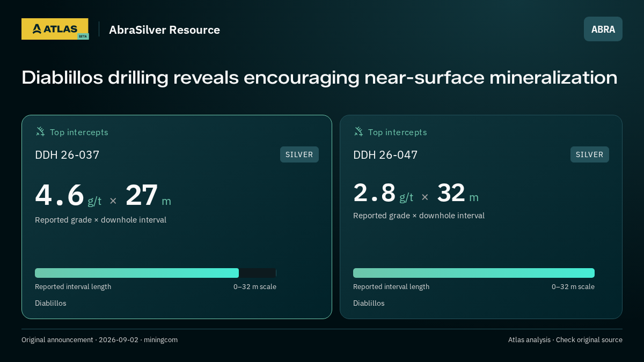Select the DDH 26-047 hole name
Viewport: 644px width, 362px height.
coord(385,155)
